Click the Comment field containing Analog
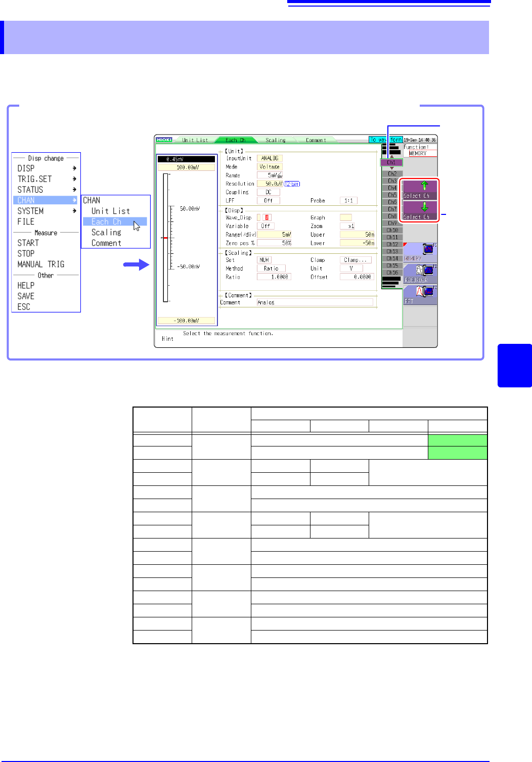 [x=315, y=302]
